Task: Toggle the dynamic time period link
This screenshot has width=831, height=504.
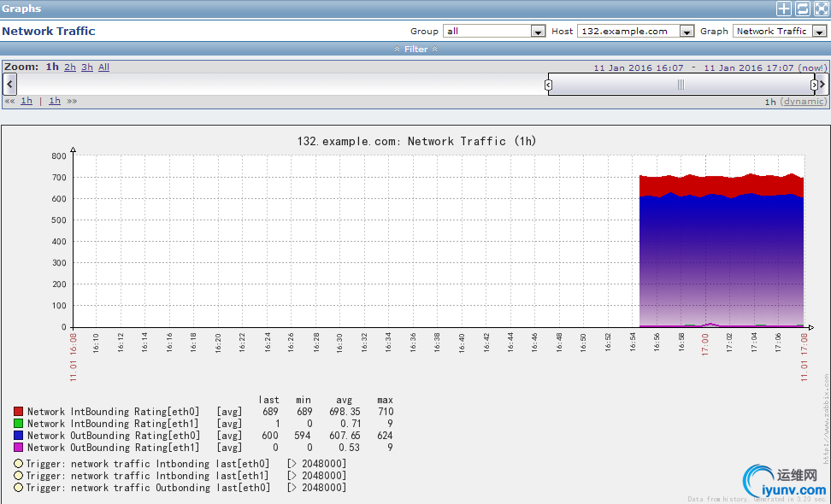Action: [x=804, y=102]
